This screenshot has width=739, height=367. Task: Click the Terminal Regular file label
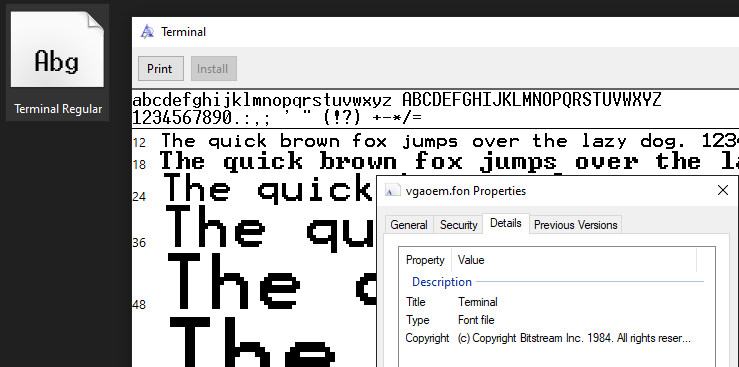pos(58,109)
